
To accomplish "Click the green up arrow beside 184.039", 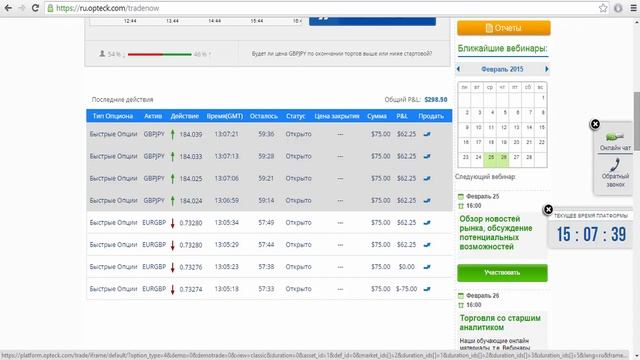I will (173, 134).
